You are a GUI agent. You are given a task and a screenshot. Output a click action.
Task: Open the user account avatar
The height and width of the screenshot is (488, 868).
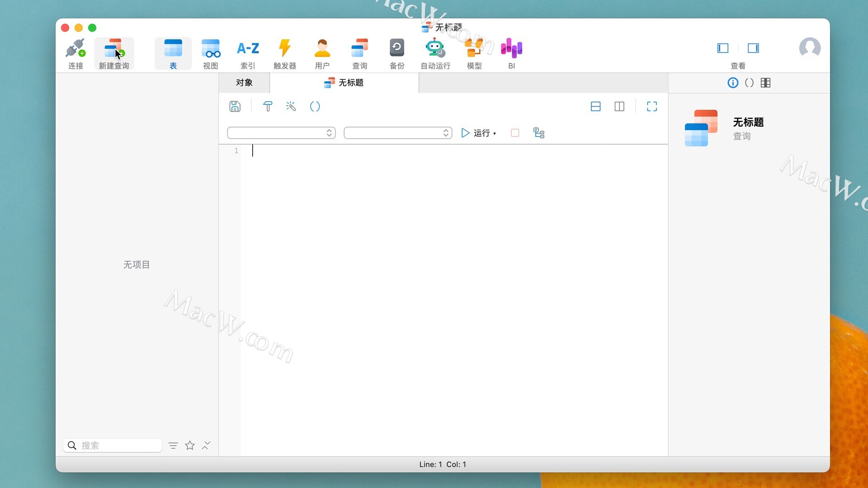pyautogui.click(x=810, y=48)
